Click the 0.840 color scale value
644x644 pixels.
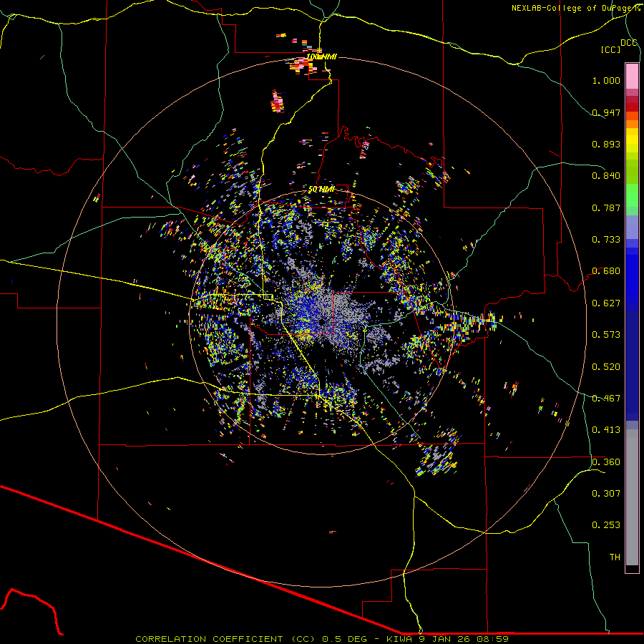606,175
